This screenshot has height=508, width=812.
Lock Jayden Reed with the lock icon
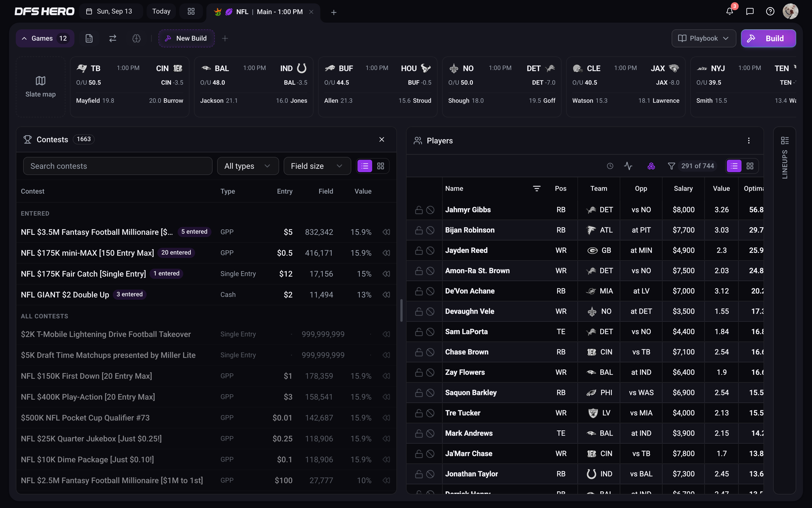pos(419,251)
